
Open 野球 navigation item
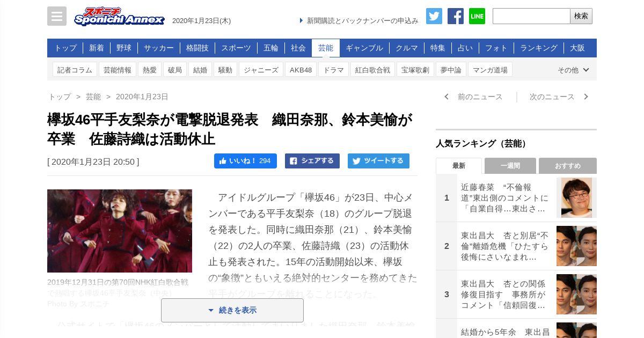124,48
